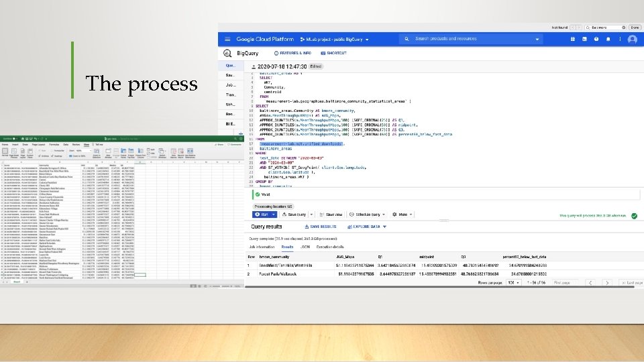
Task: Select Transfers in BigQuery sidebar
Action: 230,95
